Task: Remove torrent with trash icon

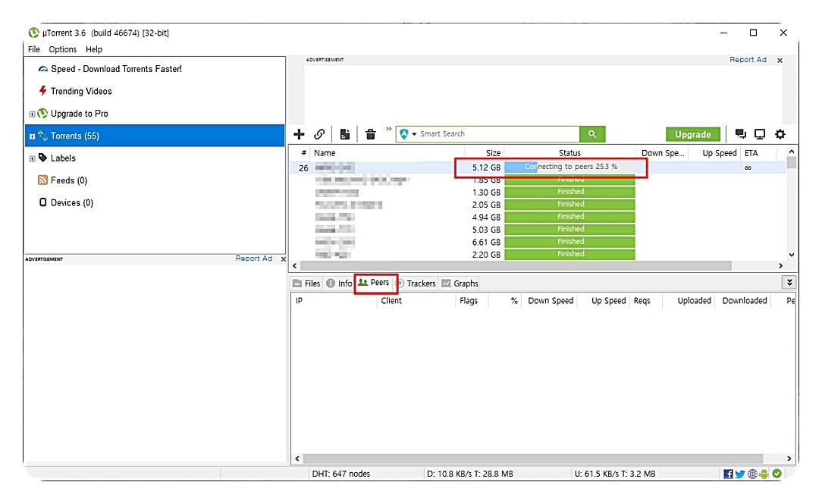Action: point(371,134)
